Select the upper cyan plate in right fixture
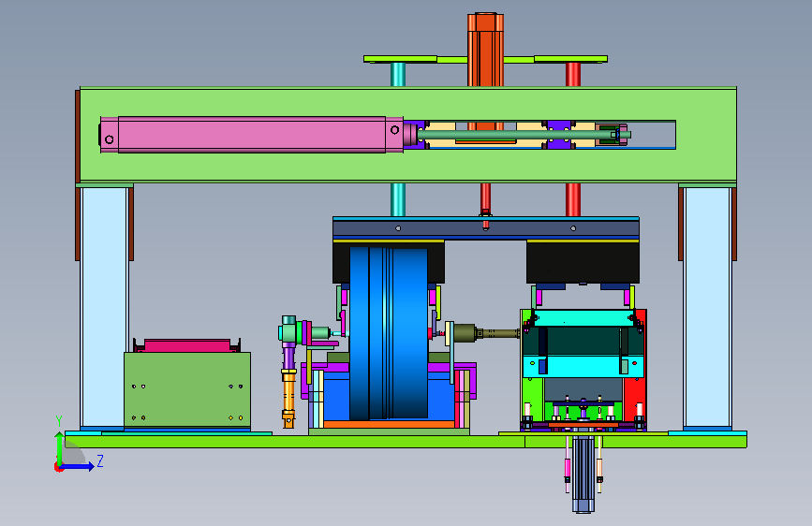This screenshot has height=526, width=812. [x=583, y=318]
